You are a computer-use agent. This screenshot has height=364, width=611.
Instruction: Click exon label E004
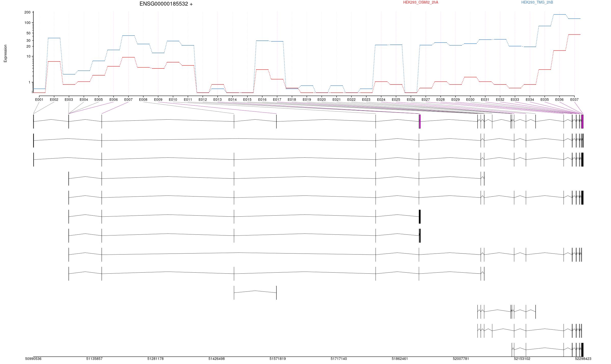(84, 100)
